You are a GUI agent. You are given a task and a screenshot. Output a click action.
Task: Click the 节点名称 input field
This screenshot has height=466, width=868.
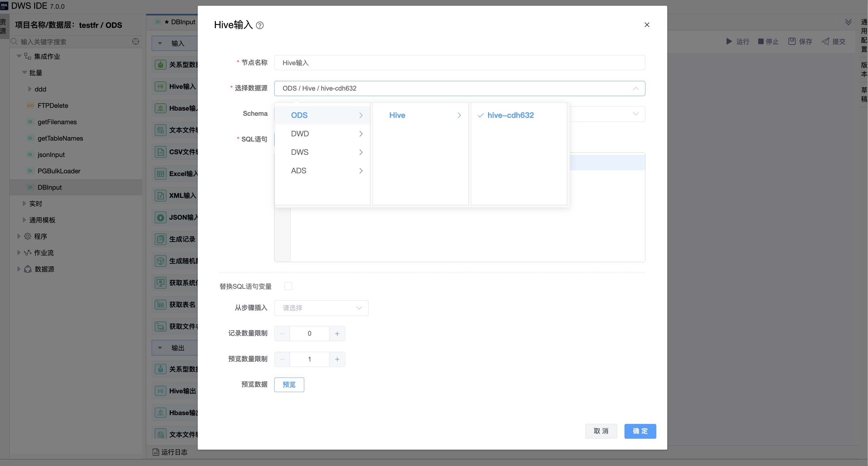pyautogui.click(x=459, y=63)
